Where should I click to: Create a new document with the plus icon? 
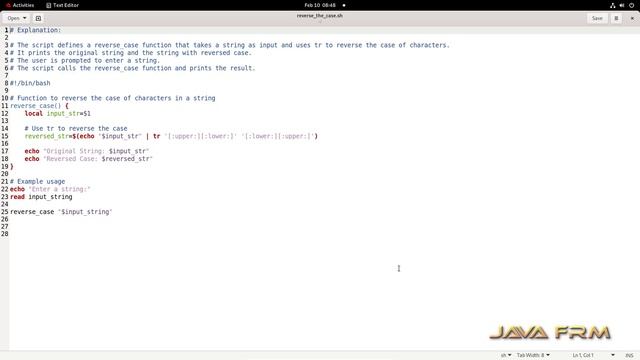pyautogui.click(x=38, y=18)
